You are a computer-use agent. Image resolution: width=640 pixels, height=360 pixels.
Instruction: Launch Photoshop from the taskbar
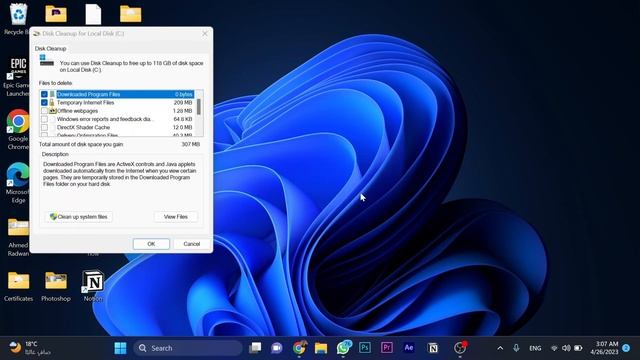[x=364, y=348]
